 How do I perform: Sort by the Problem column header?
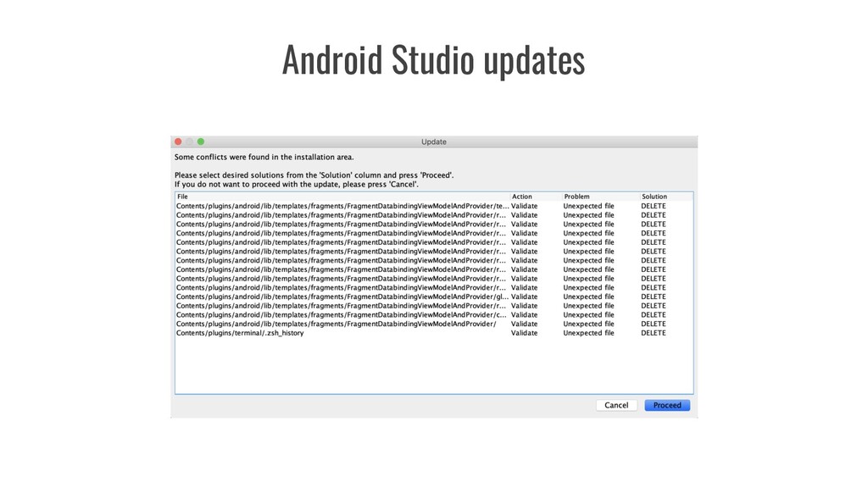(601, 197)
